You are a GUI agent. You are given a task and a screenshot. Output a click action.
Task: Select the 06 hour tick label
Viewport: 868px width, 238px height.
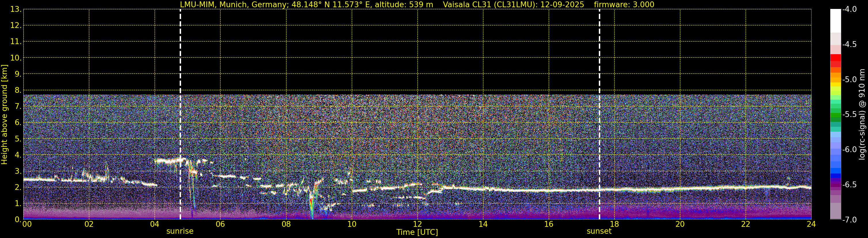(220, 224)
